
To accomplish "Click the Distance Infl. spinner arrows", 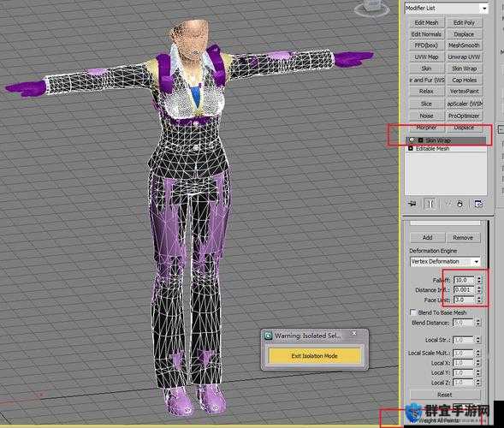I will [479, 290].
